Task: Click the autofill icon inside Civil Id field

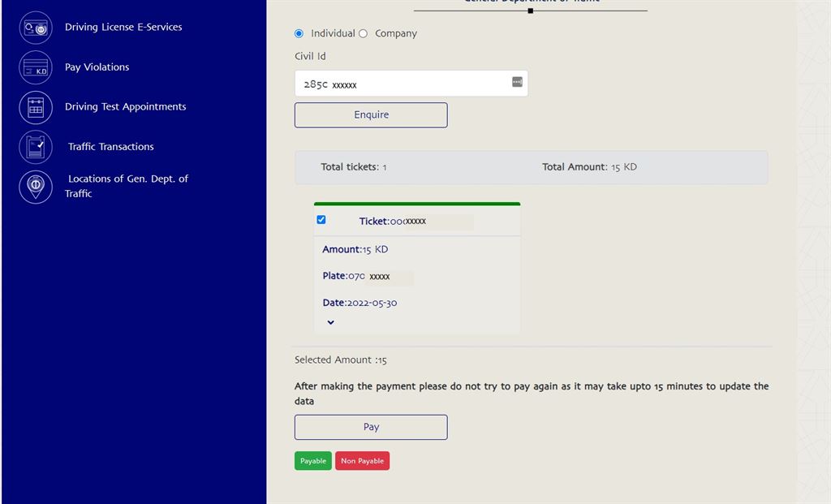Action: 517,83
